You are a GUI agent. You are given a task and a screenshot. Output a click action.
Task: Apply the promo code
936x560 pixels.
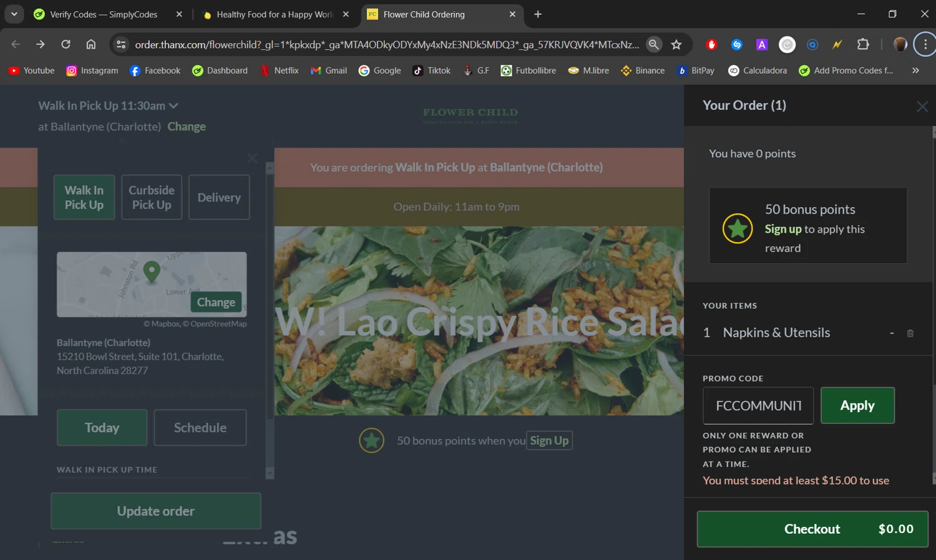pos(857,405)
